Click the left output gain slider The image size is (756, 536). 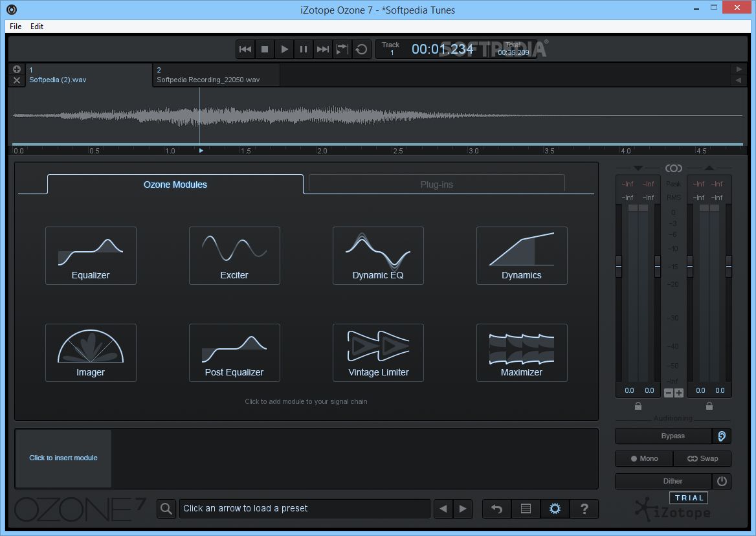pyautogui.click(x=690, y=266)
